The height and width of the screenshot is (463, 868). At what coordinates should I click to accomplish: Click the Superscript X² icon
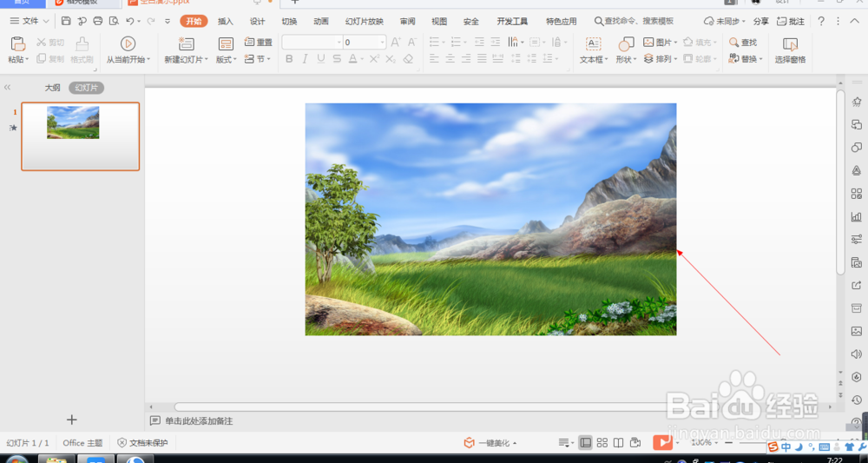(x=375, y=59)
